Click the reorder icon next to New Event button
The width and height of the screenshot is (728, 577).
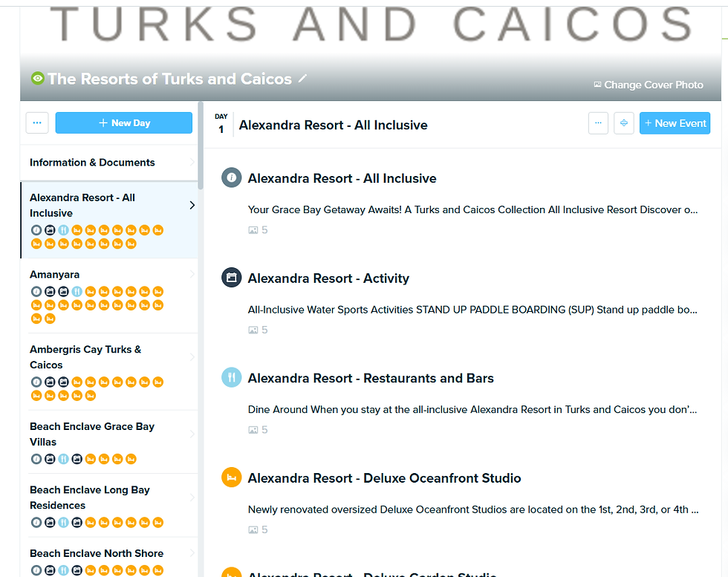(623, 123)
